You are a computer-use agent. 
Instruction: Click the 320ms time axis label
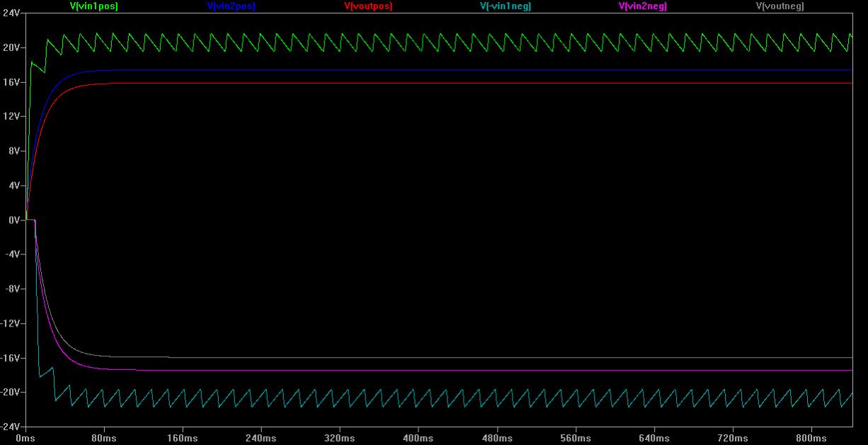tap(340, 439)
